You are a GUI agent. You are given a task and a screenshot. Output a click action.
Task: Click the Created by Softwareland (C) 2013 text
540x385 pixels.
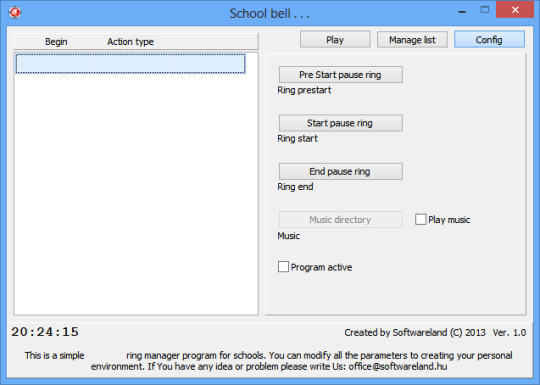415,333
